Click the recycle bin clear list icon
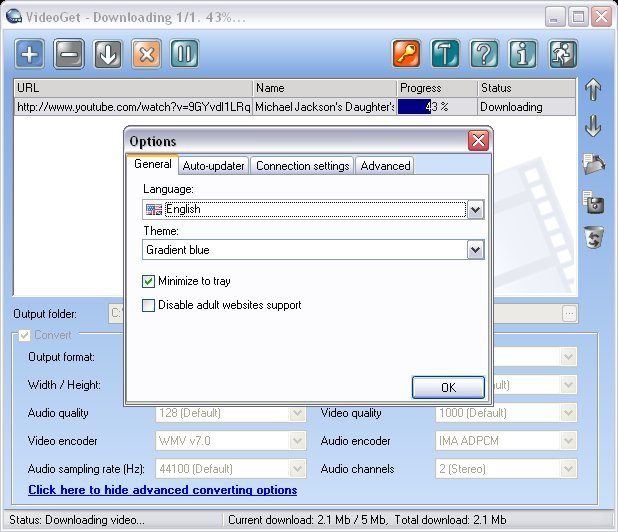618x532 pixels. (x=594, y=237)
